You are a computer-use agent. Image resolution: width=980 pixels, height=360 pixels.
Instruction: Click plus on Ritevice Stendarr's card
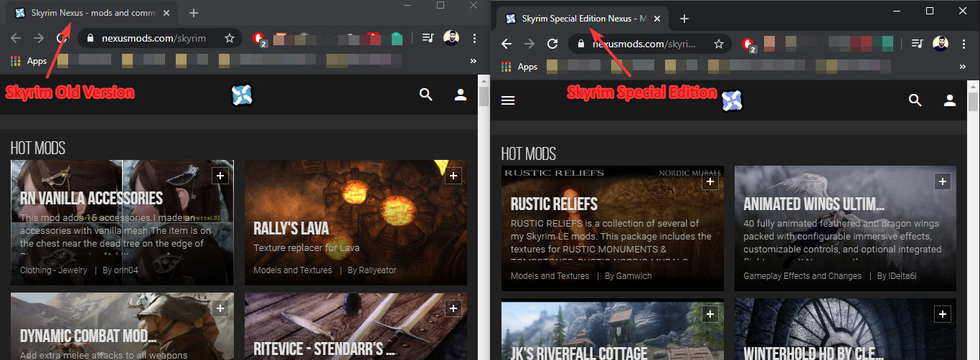coord(453,308)
